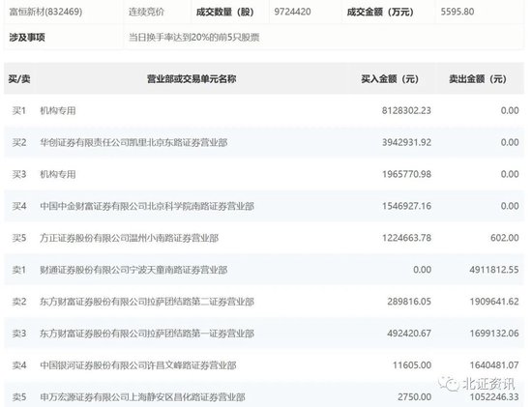Select sell amount 1052246.33
This screenshot has width=532, height=407.
point(494,396)
